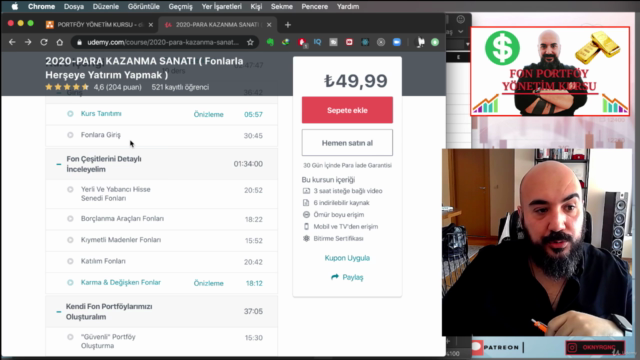Screen dimensions: 640x360
Task: Click the ₺49,99 price
Action: [356, 81]
